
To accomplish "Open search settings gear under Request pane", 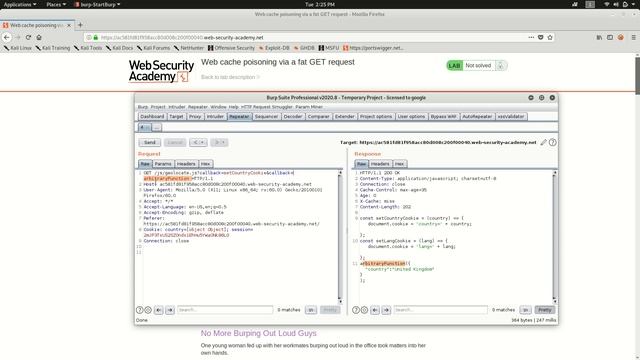I will pyautogui.click(x=148, y=310).
